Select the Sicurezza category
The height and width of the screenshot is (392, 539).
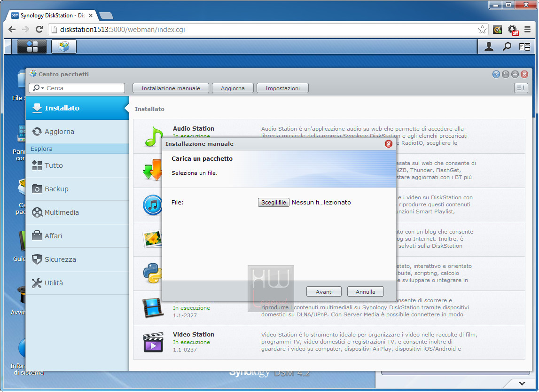[x=78, y=259]
